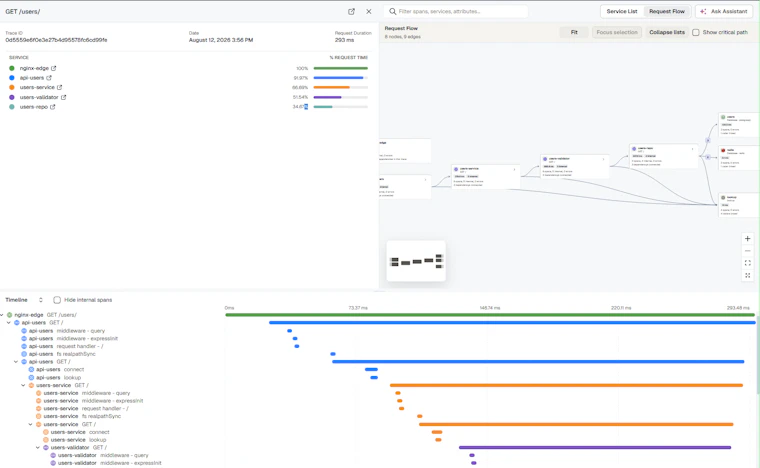Open users-service external link icon in service list
The height and width of the screenshot is (468, 760).
[x=60, y=87]
